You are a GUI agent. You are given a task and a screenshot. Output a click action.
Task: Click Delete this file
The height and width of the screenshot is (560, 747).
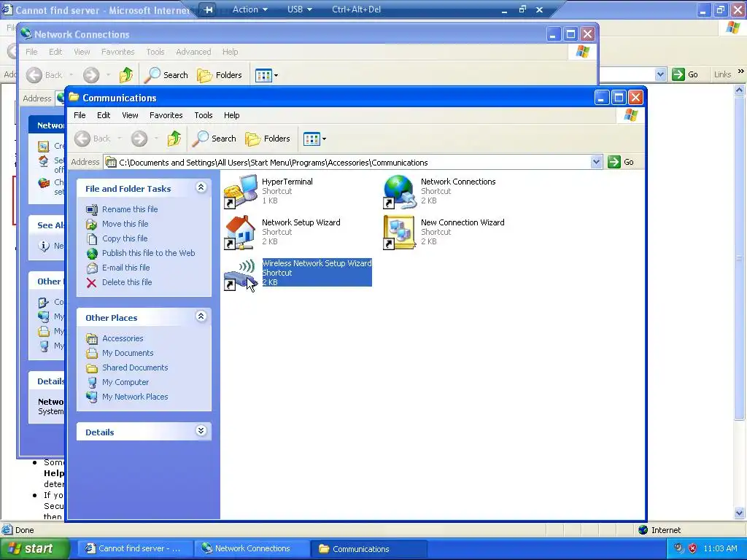click(x=127, y=282)
